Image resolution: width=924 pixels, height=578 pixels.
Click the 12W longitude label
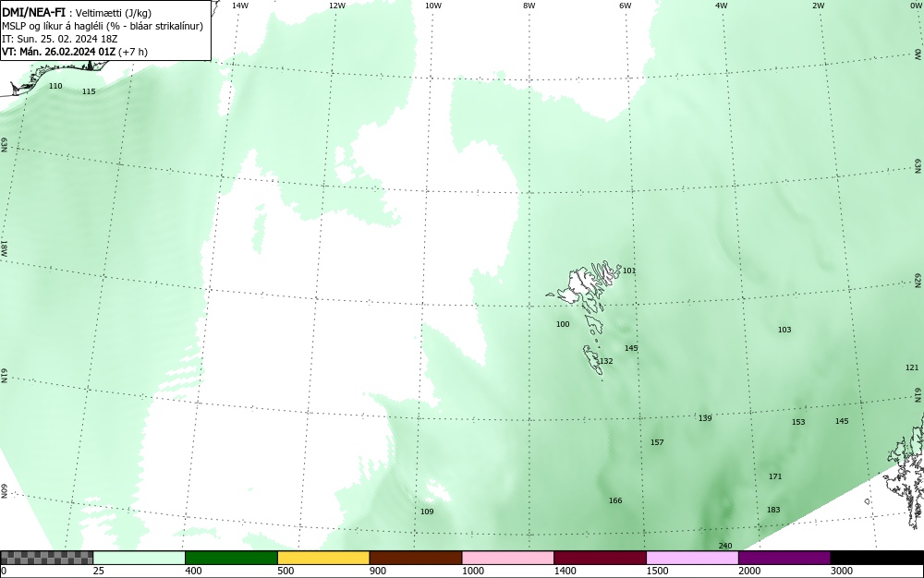coord(336,6)
